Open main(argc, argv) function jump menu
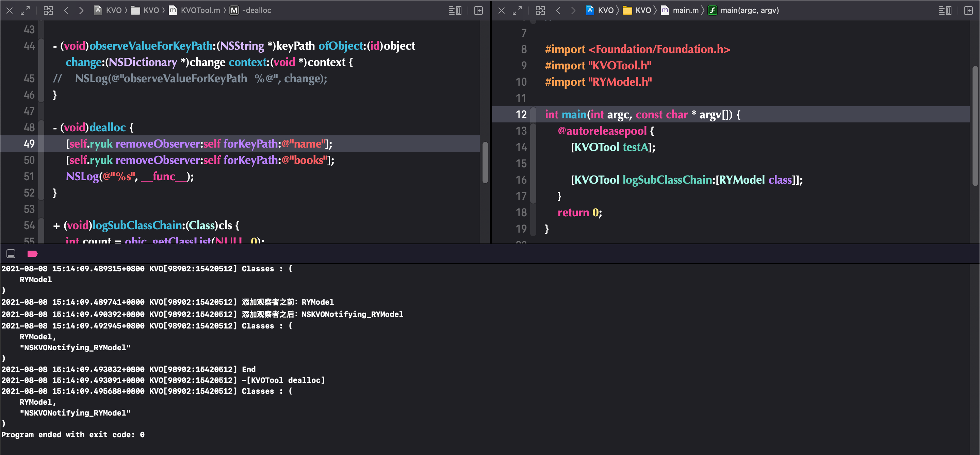 [744, 10]
